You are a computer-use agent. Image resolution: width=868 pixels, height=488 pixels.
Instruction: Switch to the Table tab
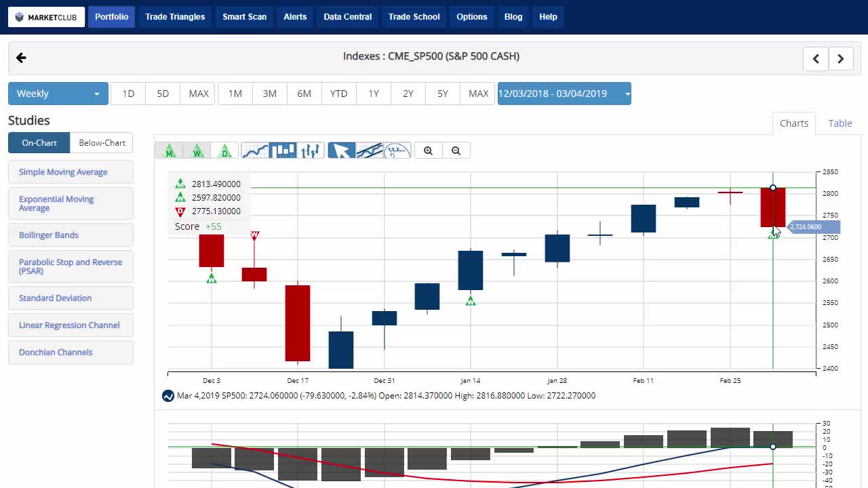coord(840,123)
